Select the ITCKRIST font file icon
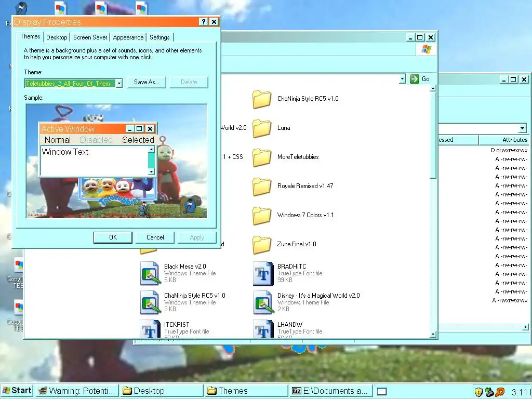The width and height of the screenshot is (532, 399). (x=150, y=328)
